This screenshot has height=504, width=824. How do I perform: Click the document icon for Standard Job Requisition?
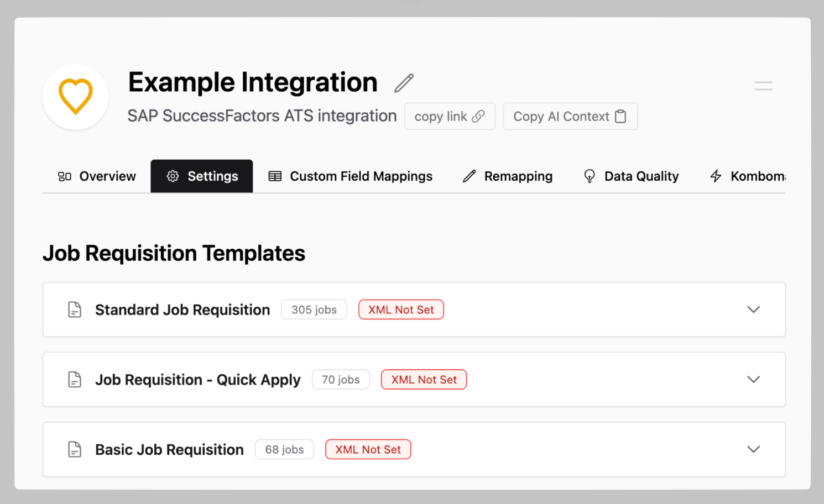75,309
